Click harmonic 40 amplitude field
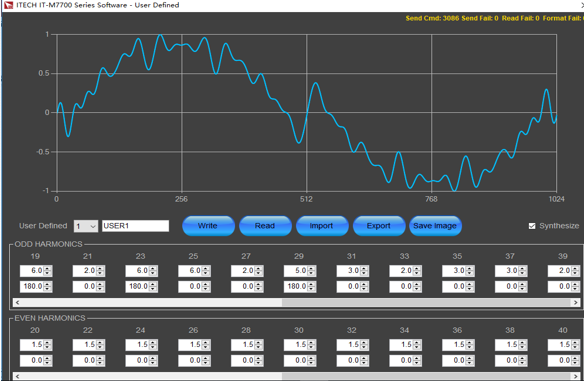Screen dimensions: 584x381 [x=560, y=345]
